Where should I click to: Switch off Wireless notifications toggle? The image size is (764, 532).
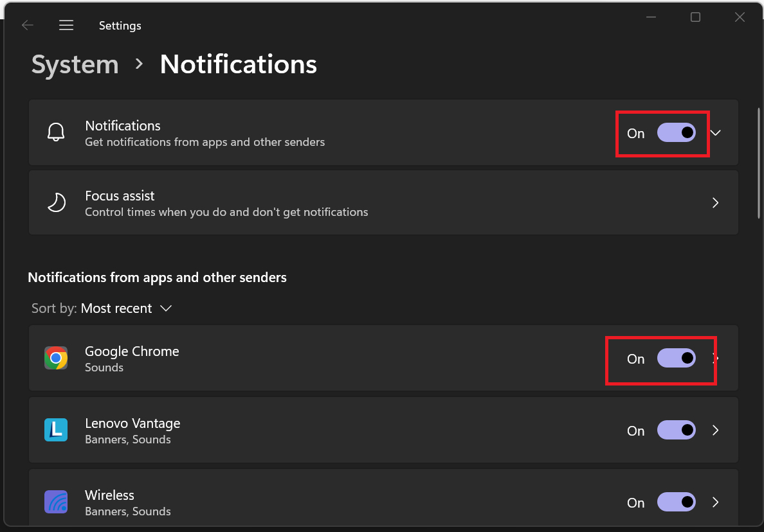(x=676, y=502)
